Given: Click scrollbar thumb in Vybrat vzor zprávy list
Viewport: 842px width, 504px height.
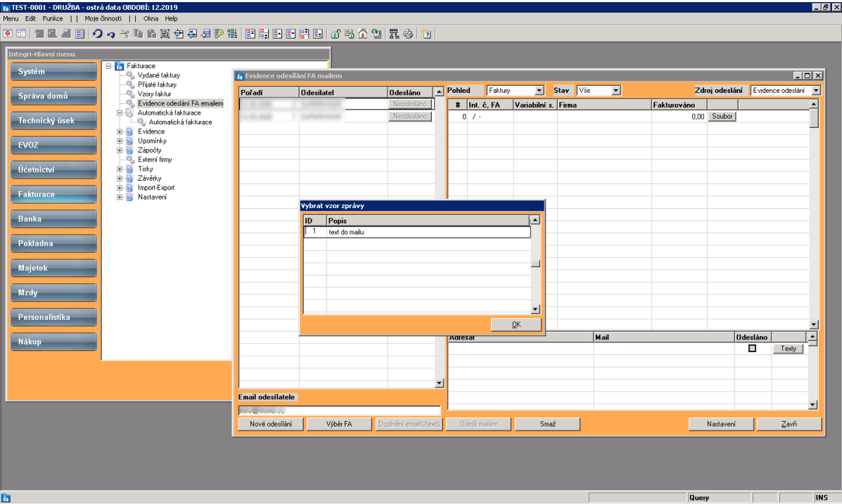Looking at the screenshot, I should (535, 264).
